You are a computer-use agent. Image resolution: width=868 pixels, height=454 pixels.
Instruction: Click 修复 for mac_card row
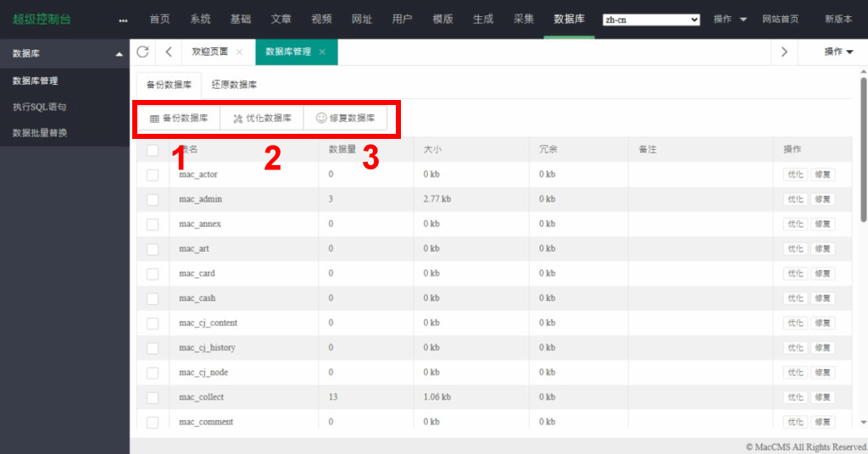pyautogui.click(x=822, y=274)
